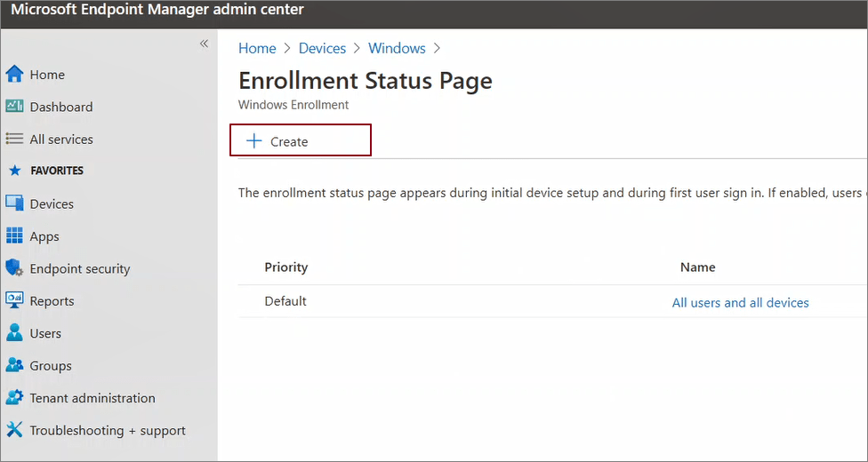Go to Apps in the sidebar
This screenshot has width=868, height=462.
pos(44,236)
